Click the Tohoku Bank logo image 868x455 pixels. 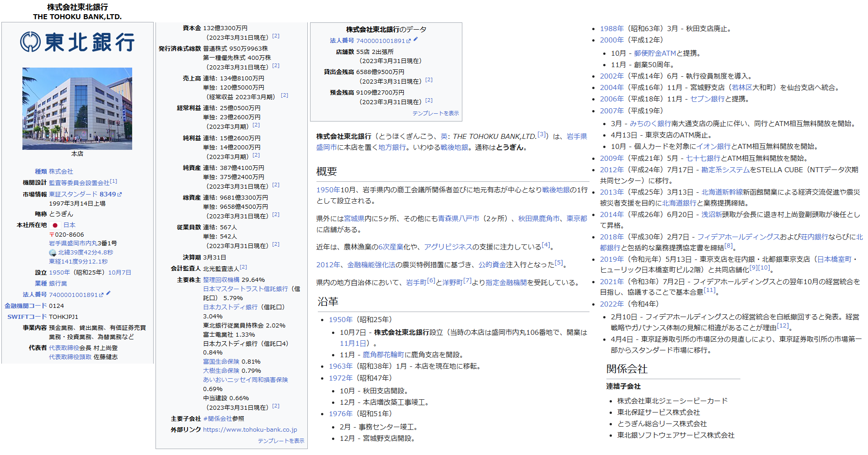click(x=77, y=42)
